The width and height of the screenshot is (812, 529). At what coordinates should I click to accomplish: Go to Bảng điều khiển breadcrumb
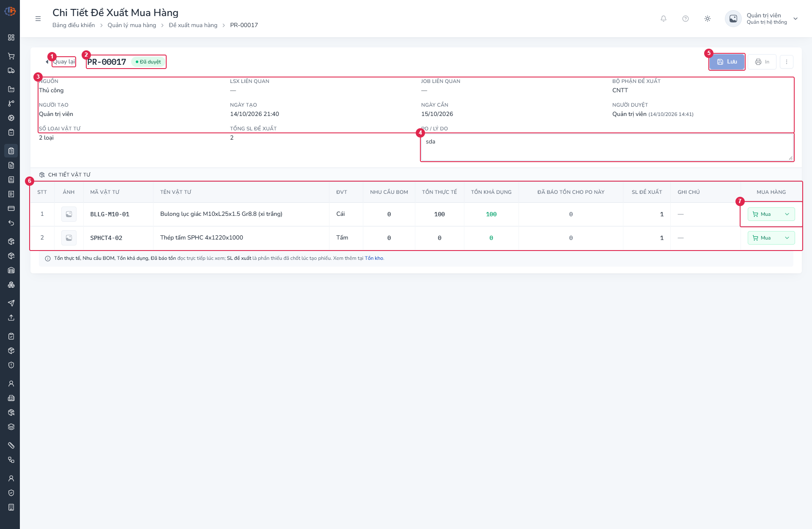[x=74, y=25]
